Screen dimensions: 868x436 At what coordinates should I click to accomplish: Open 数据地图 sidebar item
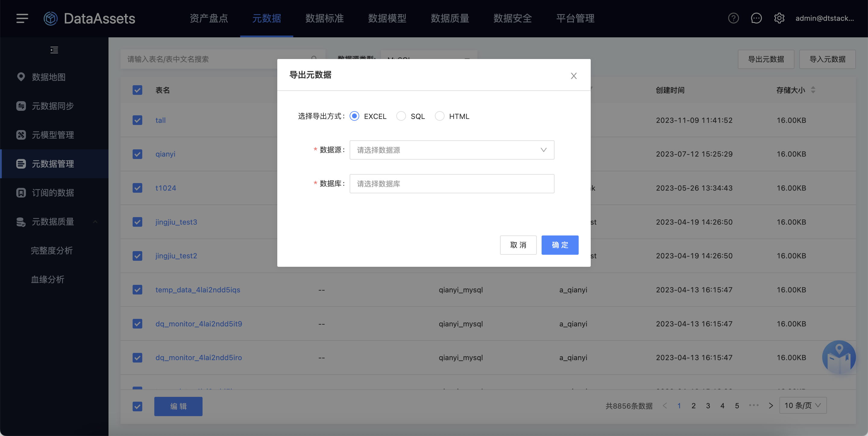(54, 77)
